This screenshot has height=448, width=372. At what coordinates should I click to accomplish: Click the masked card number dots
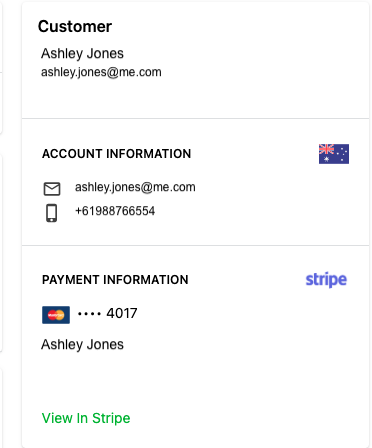coord(89,314)
